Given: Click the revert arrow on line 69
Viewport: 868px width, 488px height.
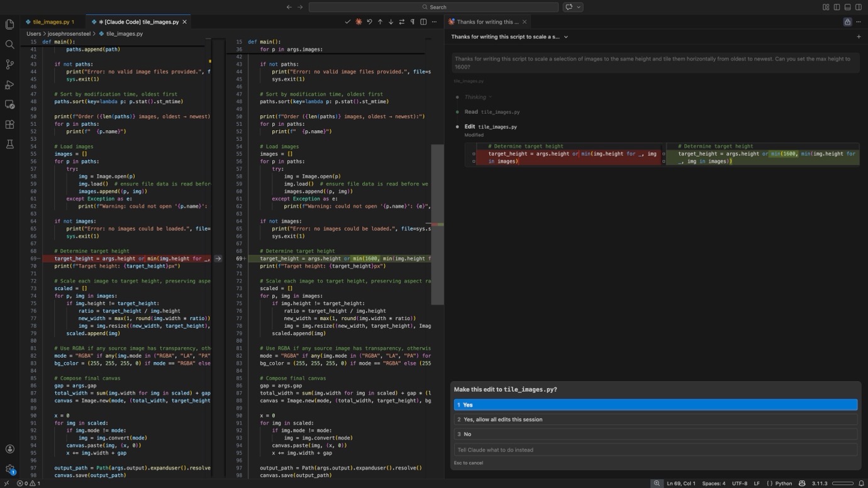Looking at the screenshot, I should (x=218, y=258).
